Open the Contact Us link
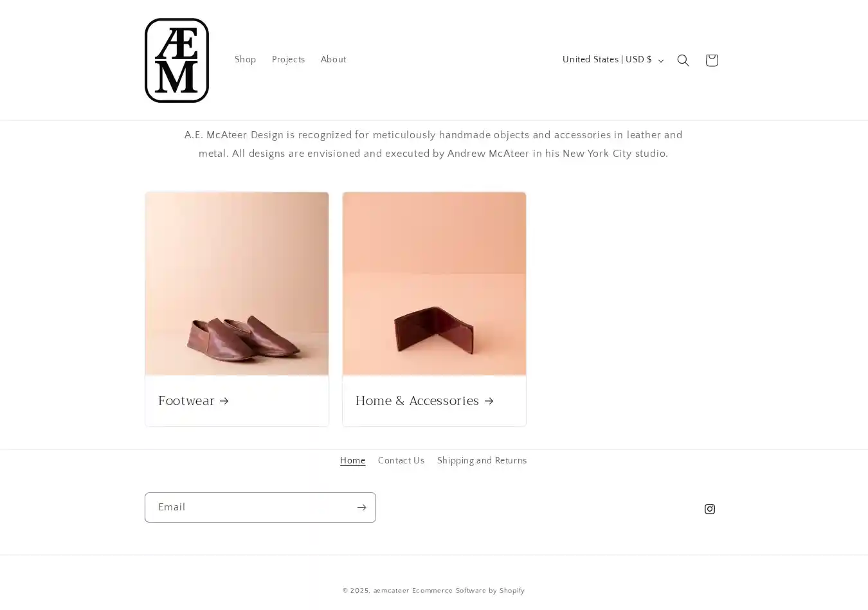This screenshot has height=610, width=868. pos(401,461)
